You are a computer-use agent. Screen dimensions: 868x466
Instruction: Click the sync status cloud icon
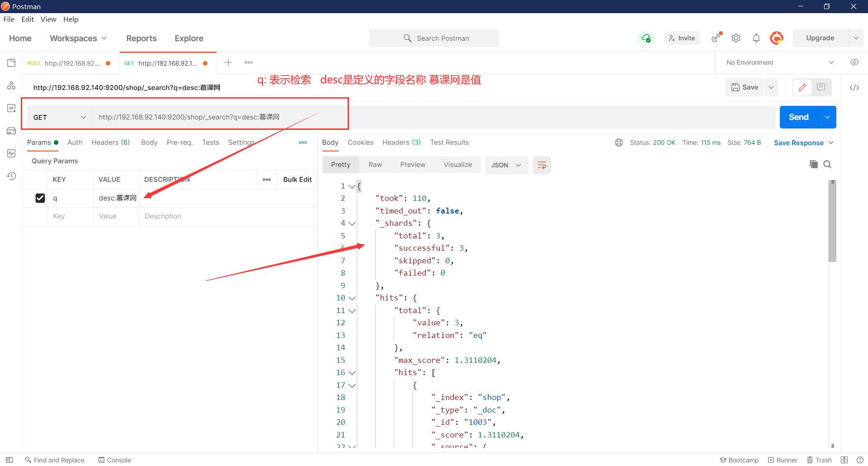coord(646,38)
